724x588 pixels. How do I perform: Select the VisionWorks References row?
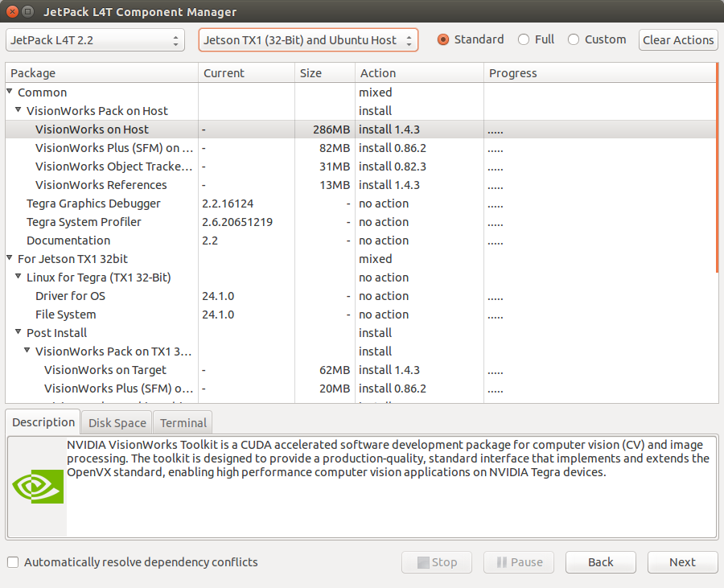pyautogui.click(x=360, y=185)
